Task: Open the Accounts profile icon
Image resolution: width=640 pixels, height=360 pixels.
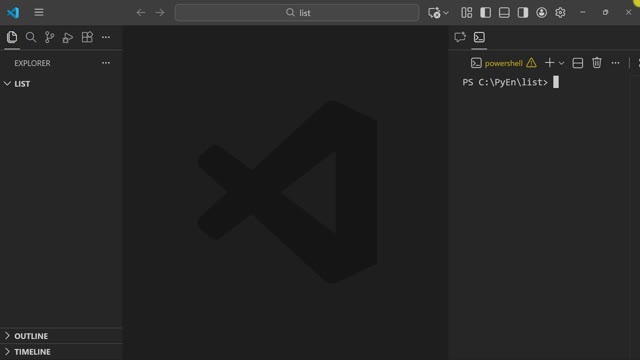Action: point(542,13)
